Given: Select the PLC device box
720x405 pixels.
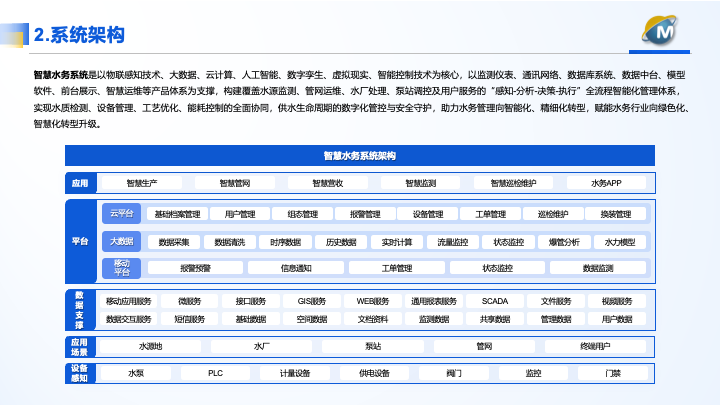Looking at the screenshot, I should 215,373.
